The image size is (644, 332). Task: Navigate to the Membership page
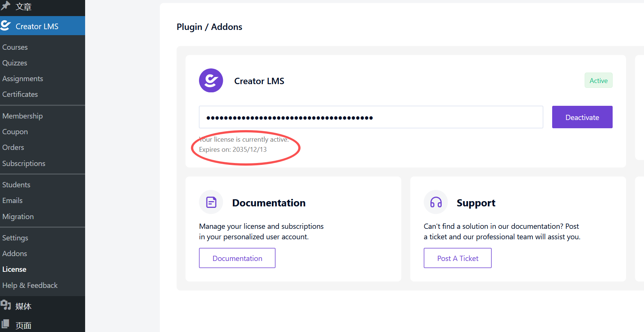(x=22, y=116)
